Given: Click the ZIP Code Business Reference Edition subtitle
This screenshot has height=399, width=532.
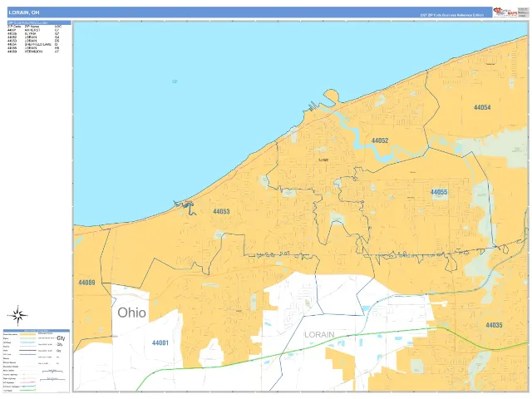Looking at the screenshot, I should [452, 15].
